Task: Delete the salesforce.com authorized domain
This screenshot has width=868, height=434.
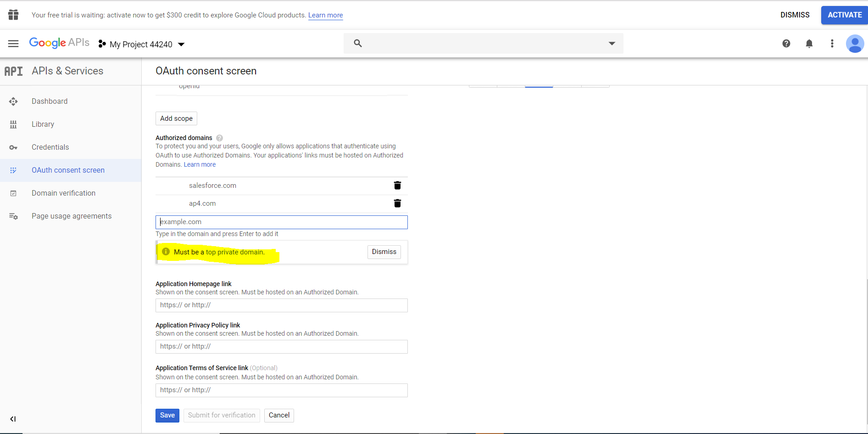Action: tap(397, 186)
